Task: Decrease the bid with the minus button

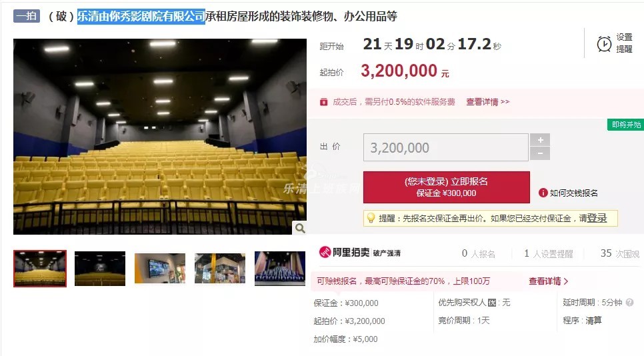Action: pos(540,153)
